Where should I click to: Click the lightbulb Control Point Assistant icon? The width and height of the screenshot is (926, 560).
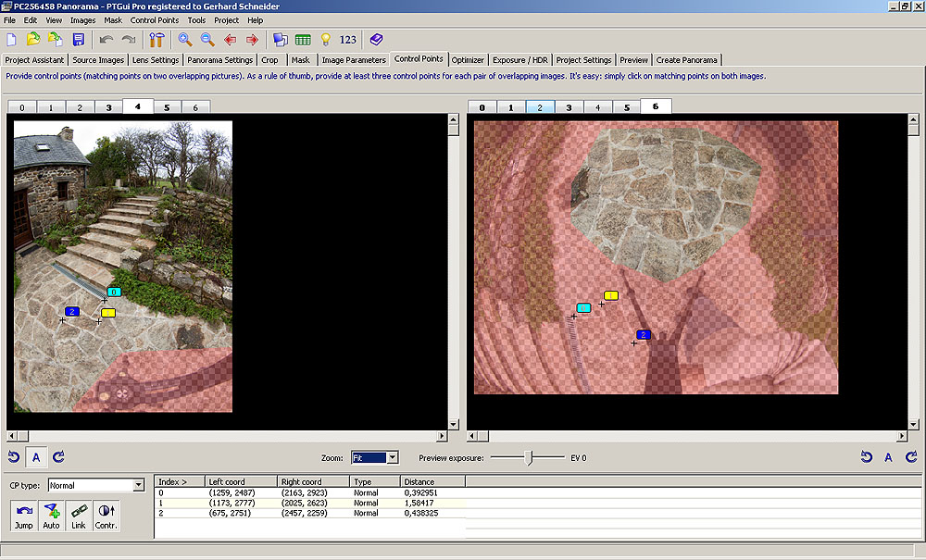[x=325, y=40]
